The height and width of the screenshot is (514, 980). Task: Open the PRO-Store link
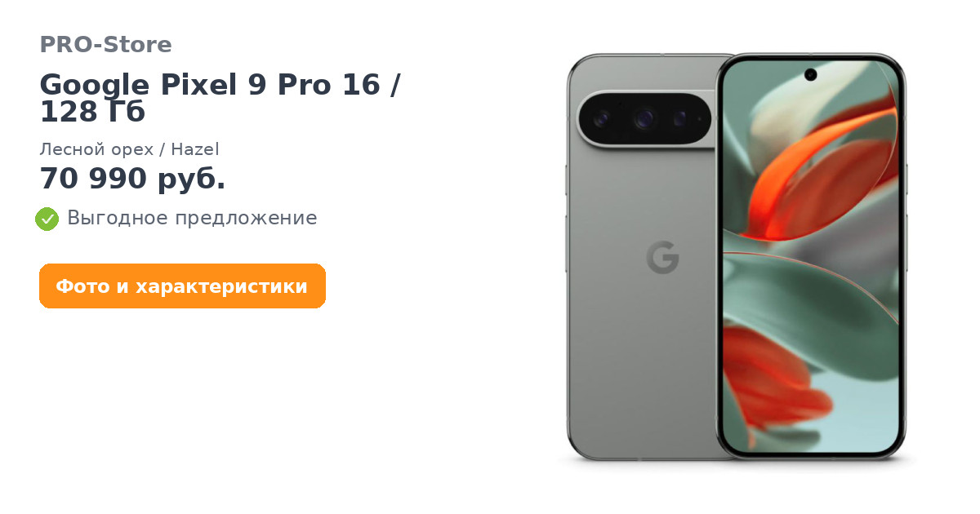pos(105,45)
